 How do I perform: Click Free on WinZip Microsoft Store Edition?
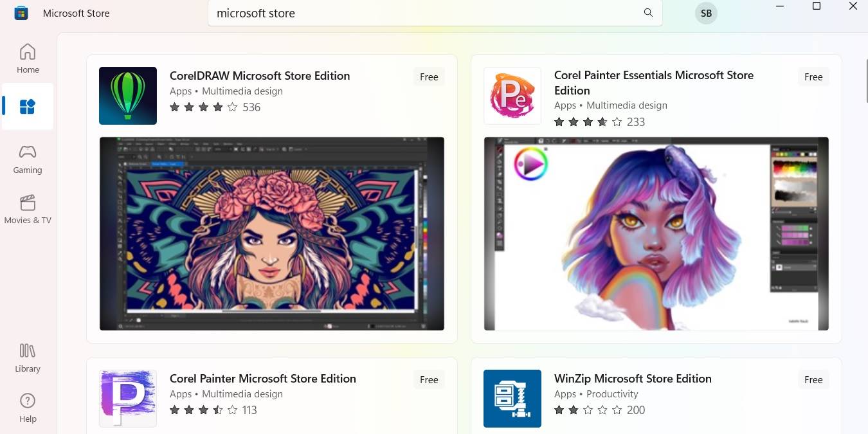(x=813, y=379)
